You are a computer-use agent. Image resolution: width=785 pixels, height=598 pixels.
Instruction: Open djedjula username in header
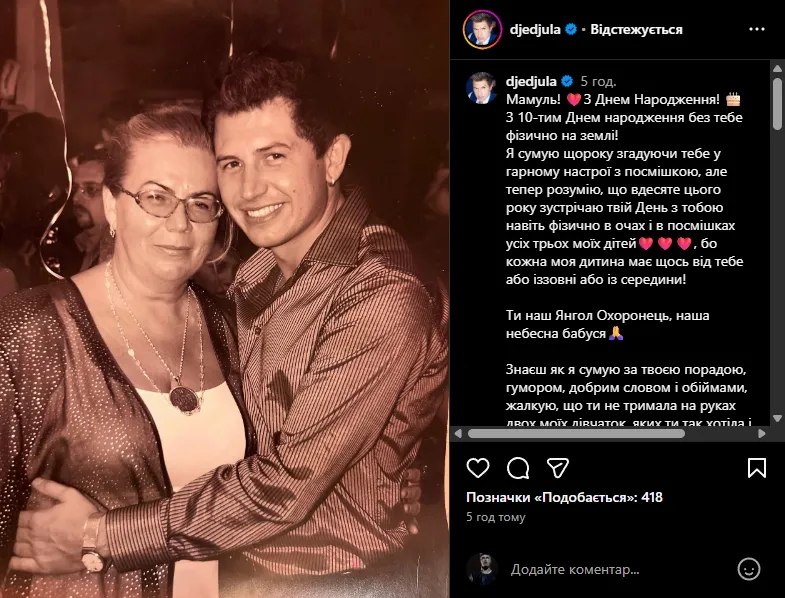click(535, 30)
